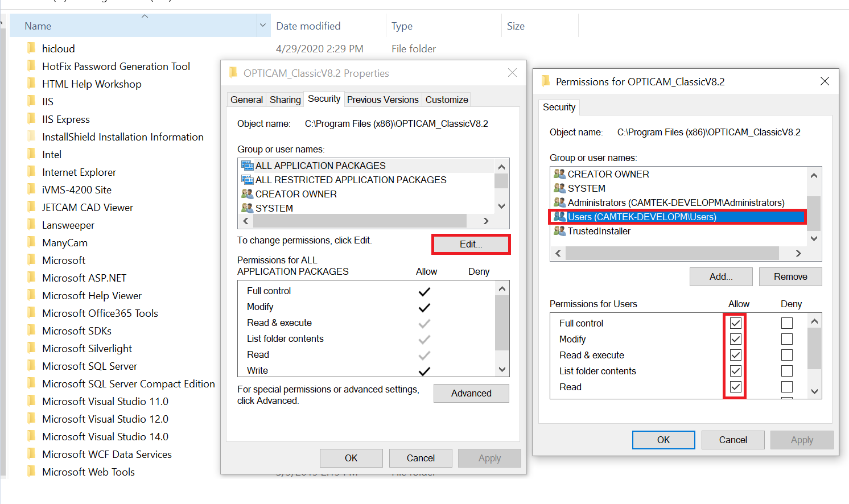Image resolution: width=849 pixels, height=504 pixels.
Task: Click the Lansweeper folder icon
Action: (x=31, y=225)
